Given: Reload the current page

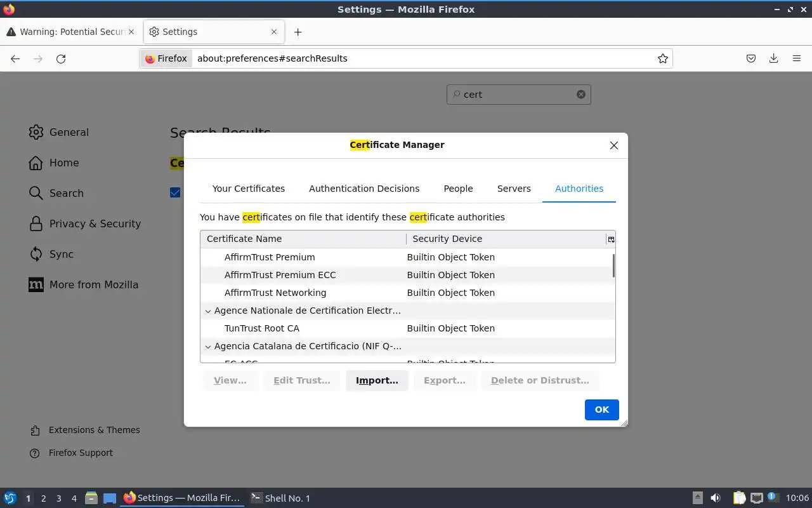Looking at the screenshot, I should [61, 58].
